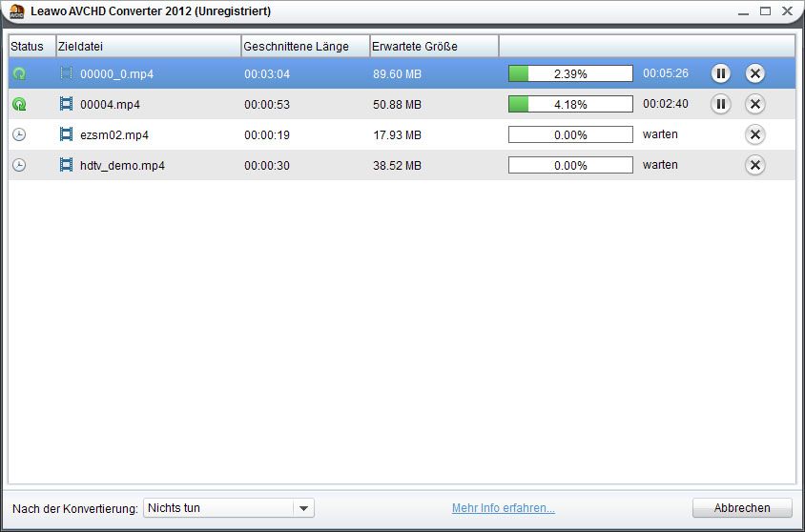
Task: Click the 17.93 MB size value
Action: [397, 135]
